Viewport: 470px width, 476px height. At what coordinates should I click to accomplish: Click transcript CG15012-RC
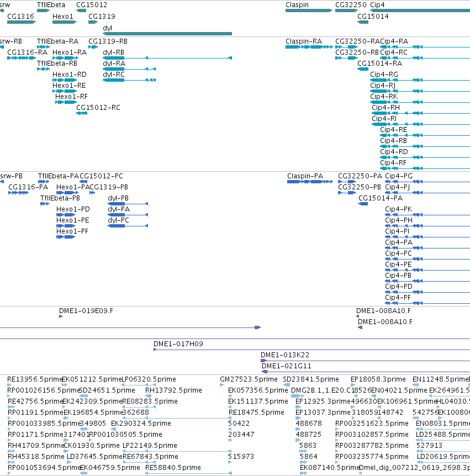[82, 113]
